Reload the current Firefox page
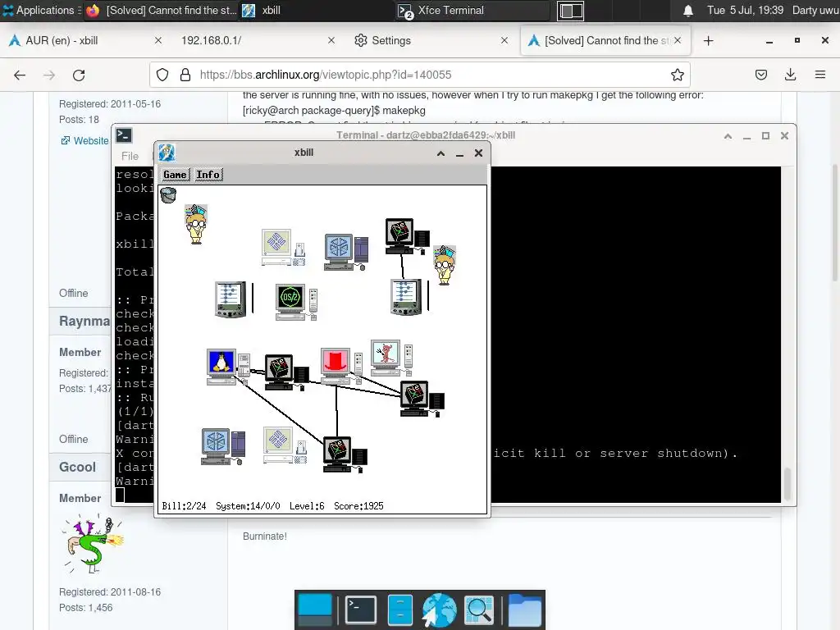 point(79,75)
